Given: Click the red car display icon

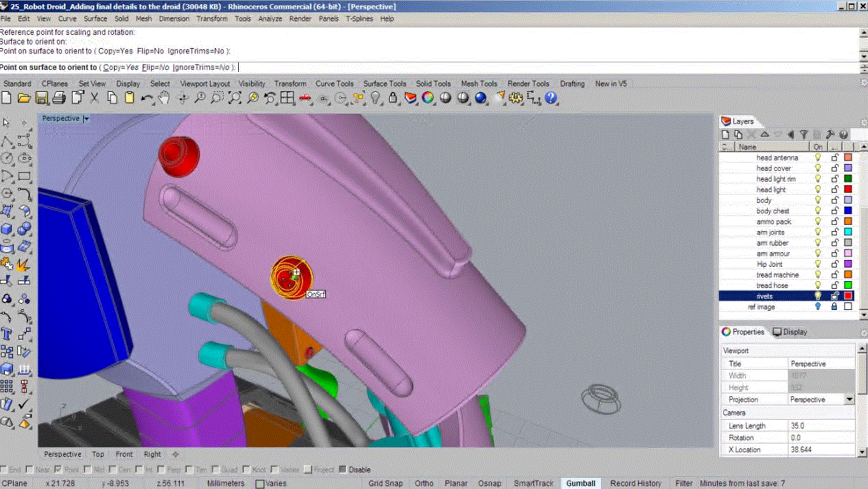Looking at the screenshot, I should point(305,98).
